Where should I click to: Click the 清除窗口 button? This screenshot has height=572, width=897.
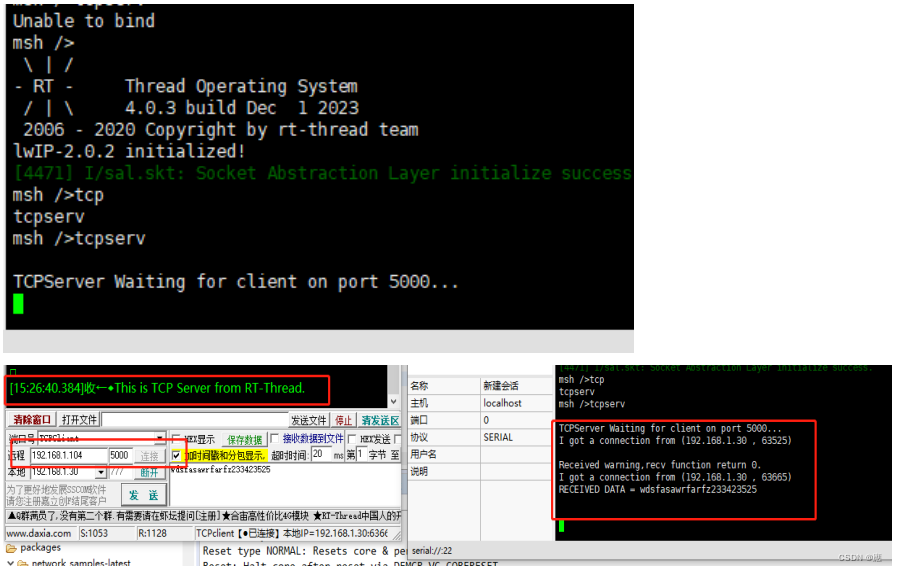pyautogui.click(x=32, y=420)
